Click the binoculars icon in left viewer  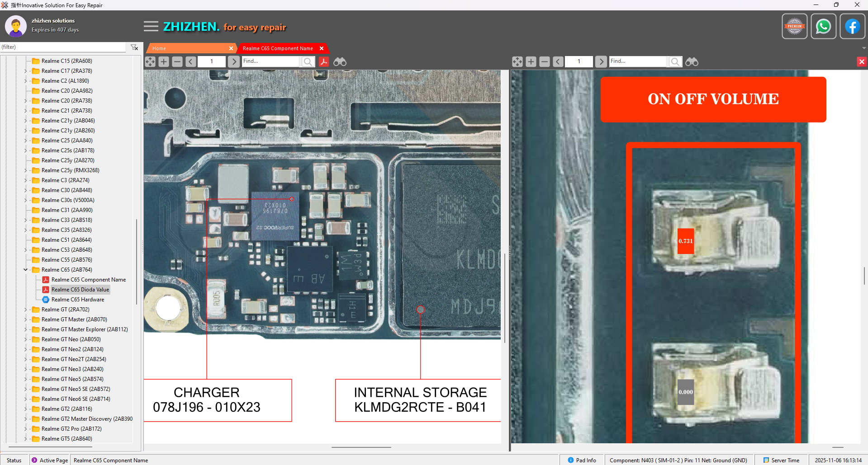pyautogui.click(x=340, y=62)
